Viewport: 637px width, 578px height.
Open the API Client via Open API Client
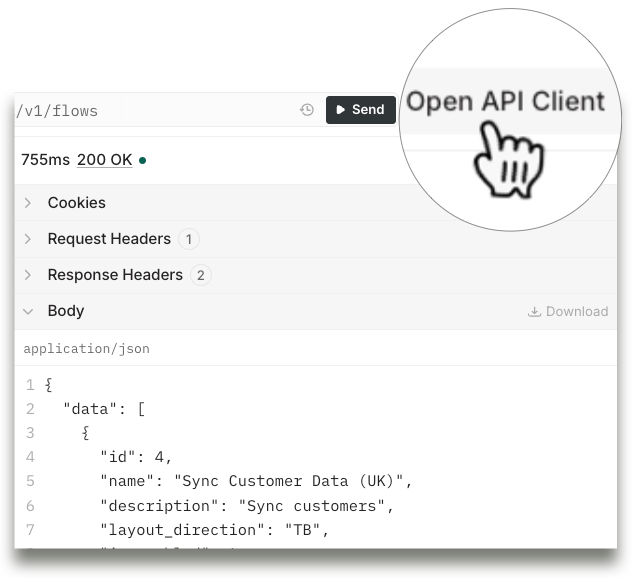pos(505,102)
